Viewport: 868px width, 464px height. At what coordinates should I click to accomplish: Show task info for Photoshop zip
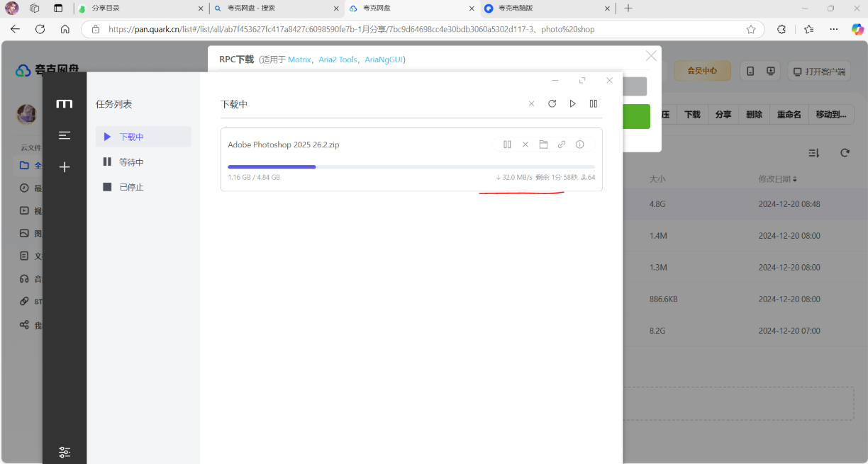(x=579, y=145)
